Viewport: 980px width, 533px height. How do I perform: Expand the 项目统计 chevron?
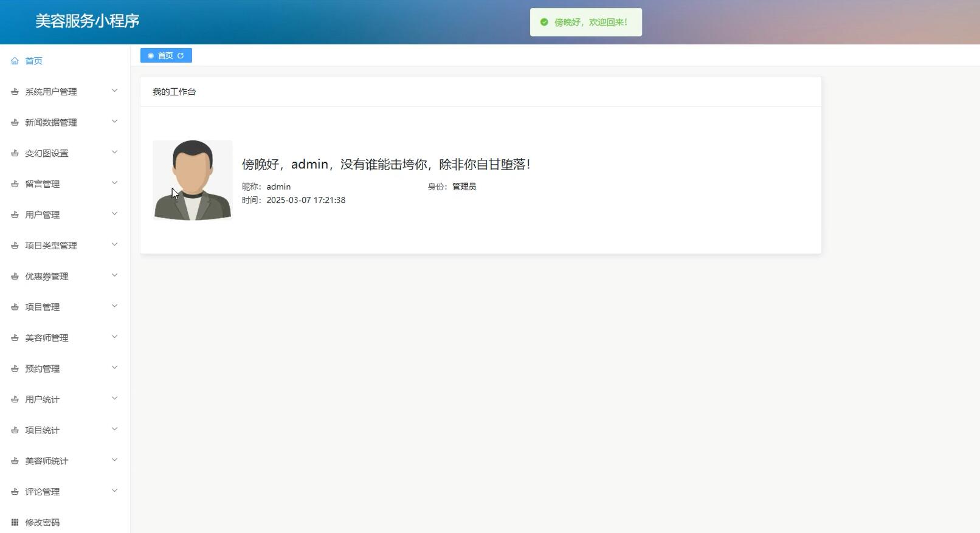114,430
